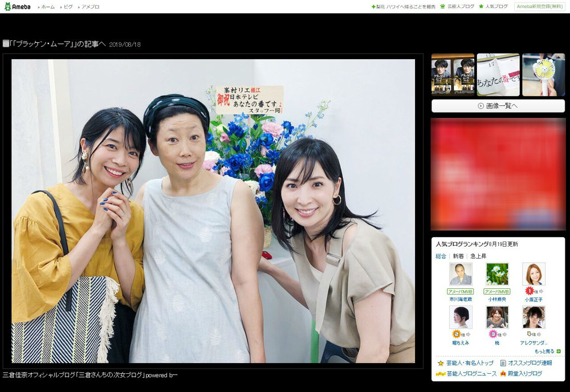Open the 急上昇 ranking tab
Screen dimensions: 570x392
pyautogui.click(x=478, y=256)
